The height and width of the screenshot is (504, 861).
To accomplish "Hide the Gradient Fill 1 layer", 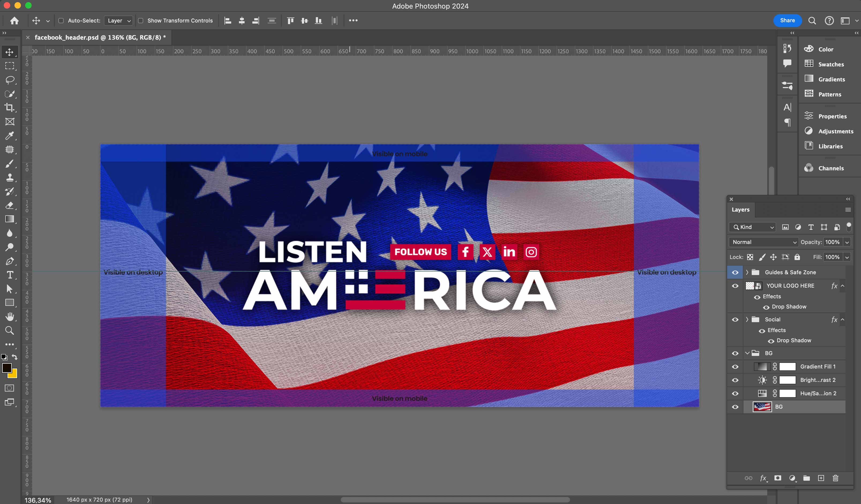I will (735, 367).
